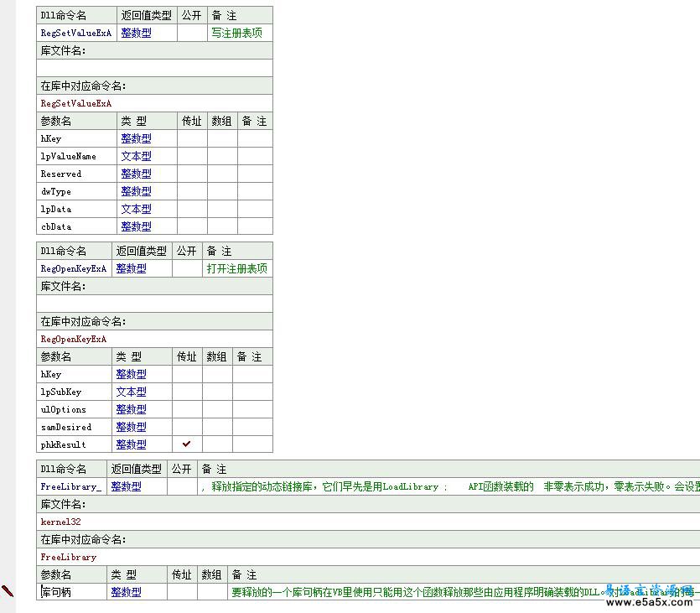Select the 写注册表项 remark cell
This screenshot has width=700, height=613.
tap(236, 33)
